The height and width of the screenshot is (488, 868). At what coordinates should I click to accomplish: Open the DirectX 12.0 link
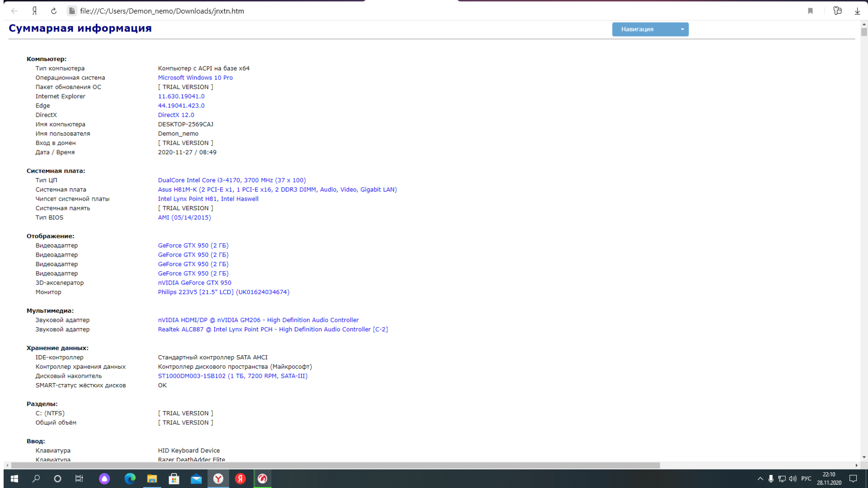pyautogui.click(x=176, y=115)
